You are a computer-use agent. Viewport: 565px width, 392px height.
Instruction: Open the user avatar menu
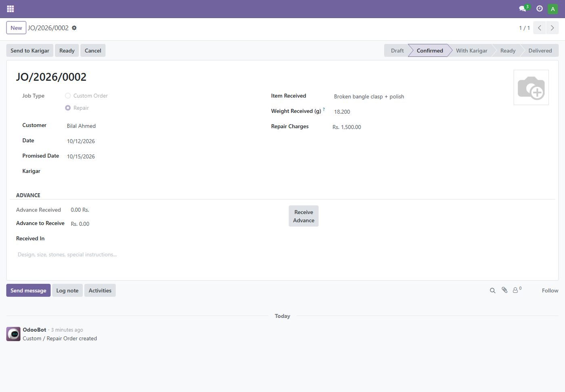tap(553, 8)
